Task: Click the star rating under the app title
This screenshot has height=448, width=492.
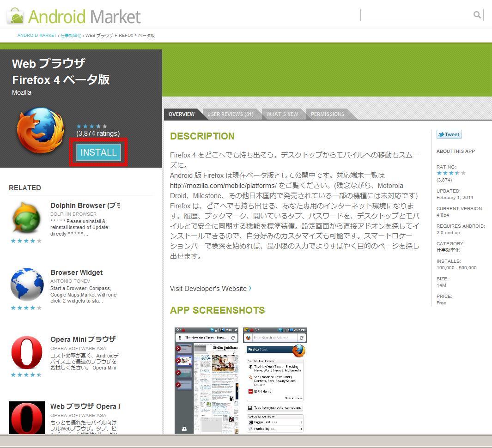Action: (91, 127)
